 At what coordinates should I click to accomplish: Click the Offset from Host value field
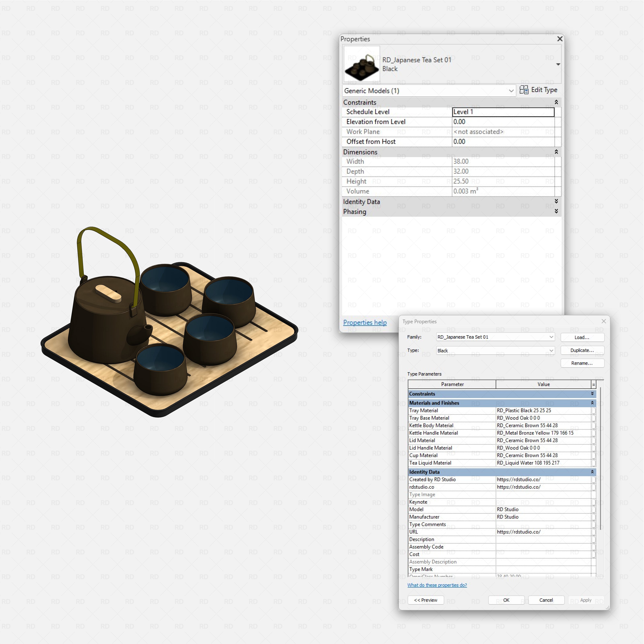point(503,142)
